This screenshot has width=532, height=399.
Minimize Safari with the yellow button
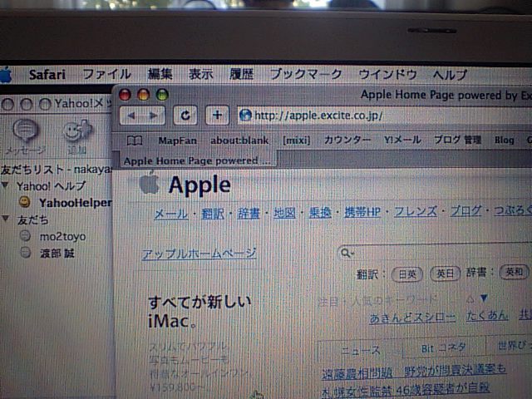pos(144,95)
